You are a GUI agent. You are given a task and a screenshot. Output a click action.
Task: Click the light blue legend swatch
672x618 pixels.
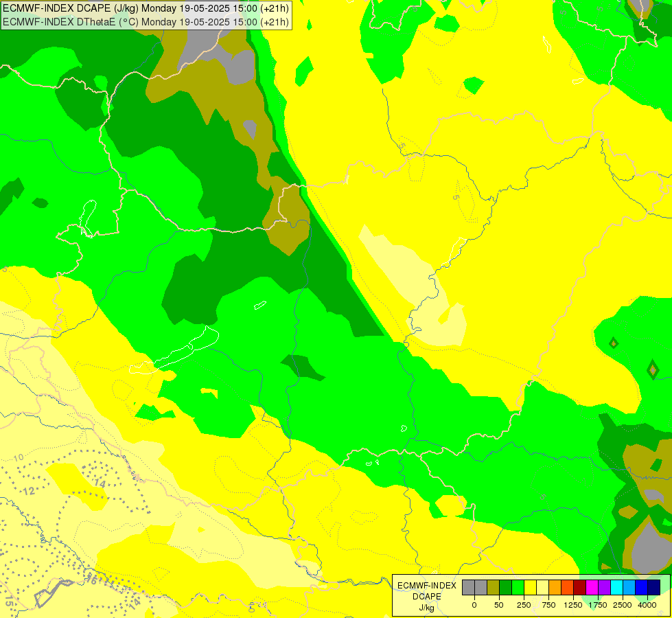(x=629, y=587)
